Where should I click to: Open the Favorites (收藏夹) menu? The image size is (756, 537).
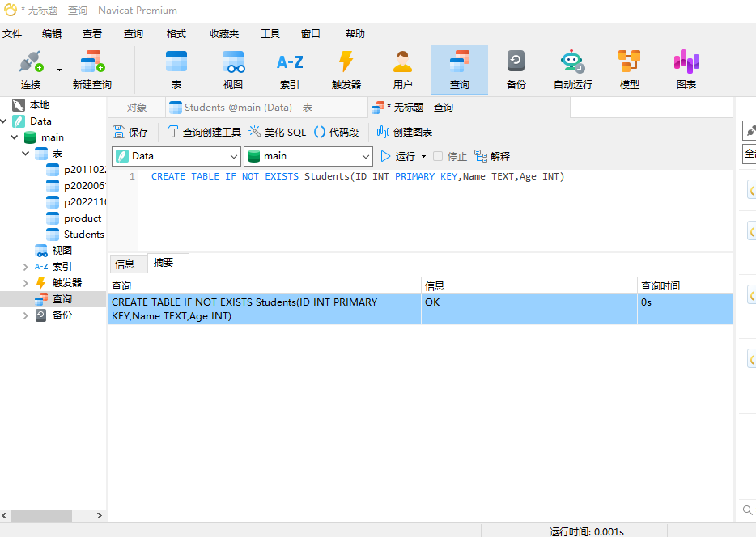tap(224, 34)
